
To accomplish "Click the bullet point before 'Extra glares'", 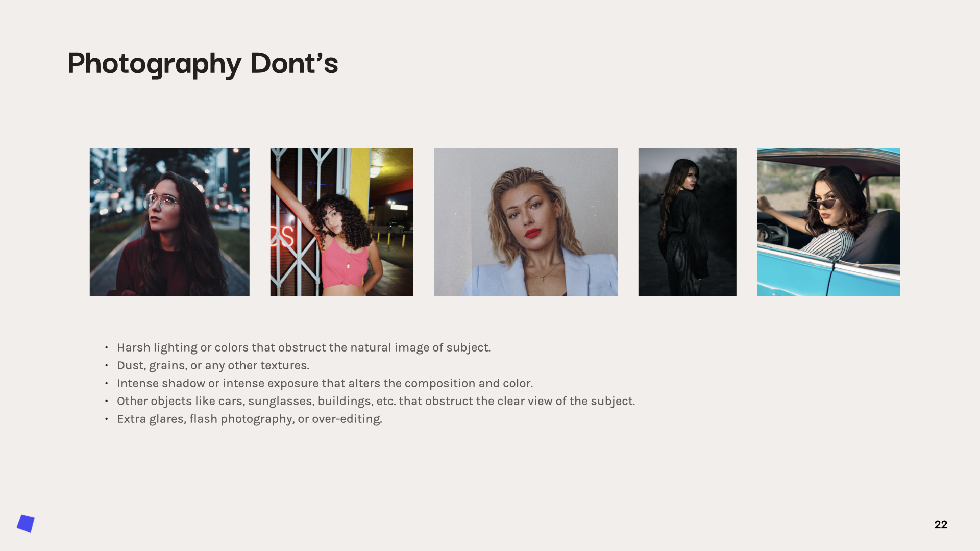I will point(107,419).
